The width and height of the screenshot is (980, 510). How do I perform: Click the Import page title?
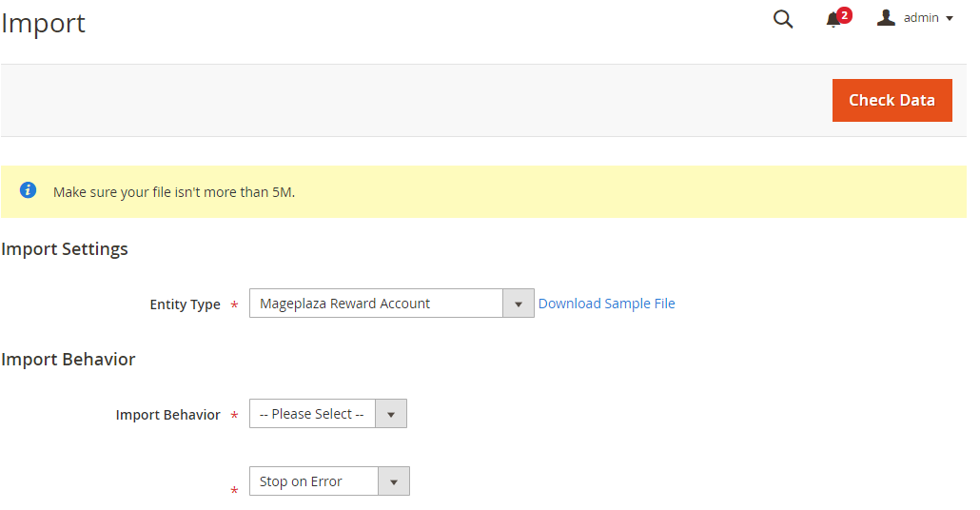(x=44, y=24)
